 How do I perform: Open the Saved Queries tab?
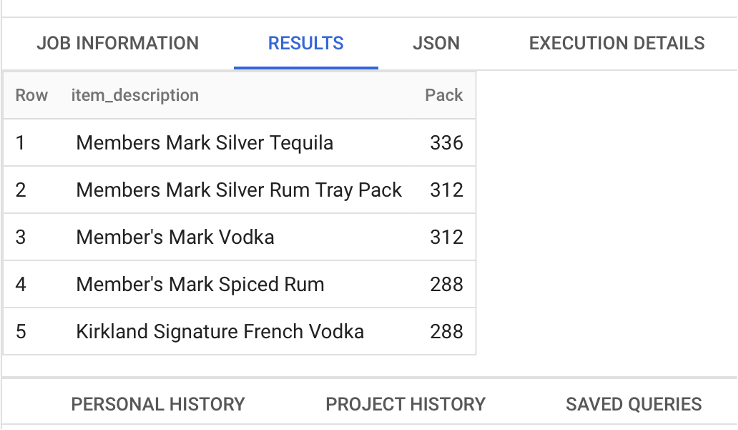click(x=633, y=404)
